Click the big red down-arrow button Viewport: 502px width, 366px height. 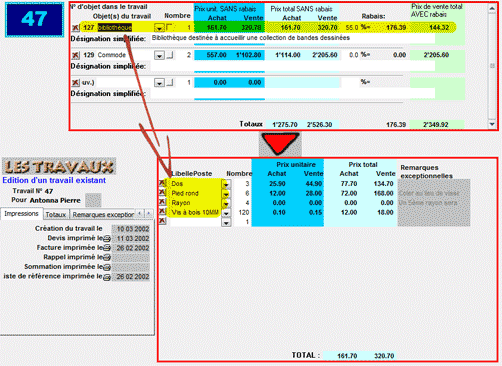[x=280, y=144]
